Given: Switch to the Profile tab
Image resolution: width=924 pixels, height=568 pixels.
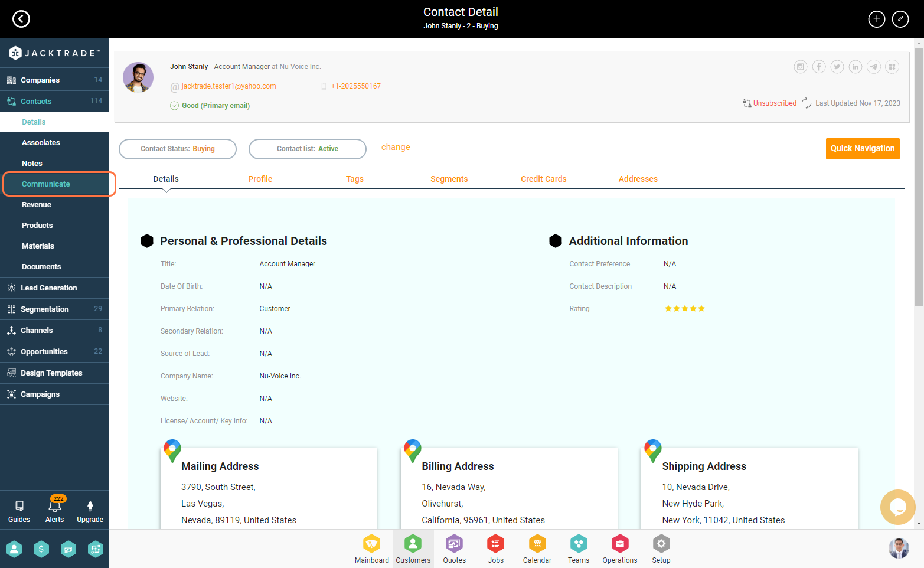Looking at the screenshot, I should tap(260, 179).
